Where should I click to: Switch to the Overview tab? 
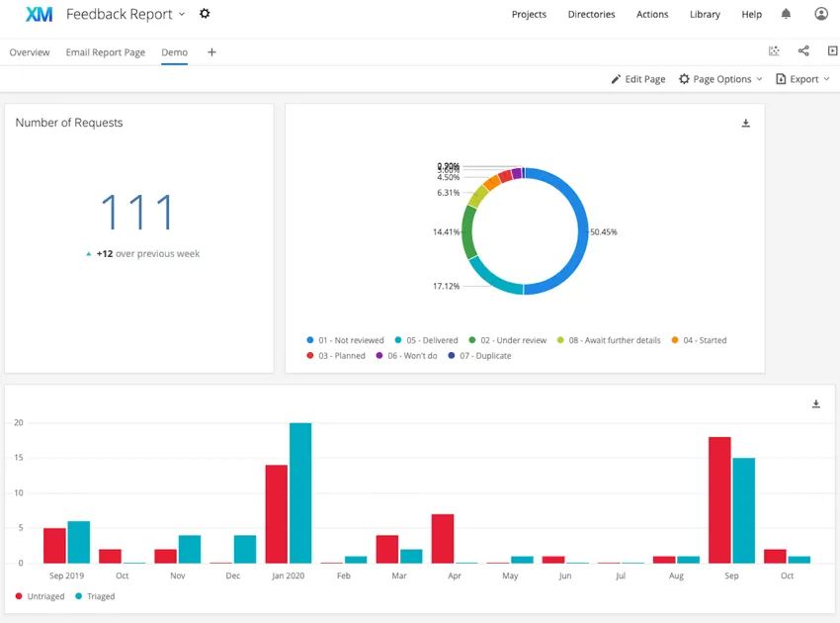coord(29,52)
